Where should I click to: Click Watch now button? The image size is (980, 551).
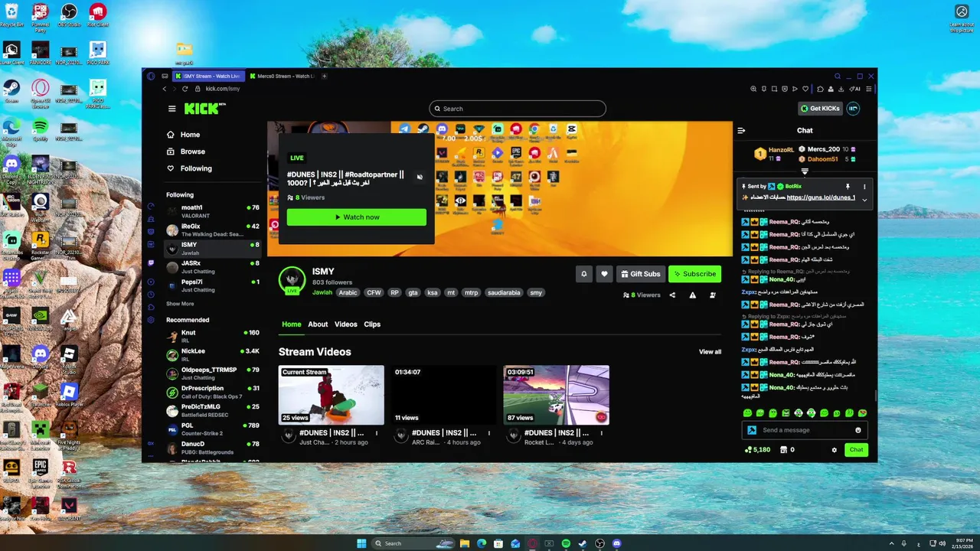(357, 217)
